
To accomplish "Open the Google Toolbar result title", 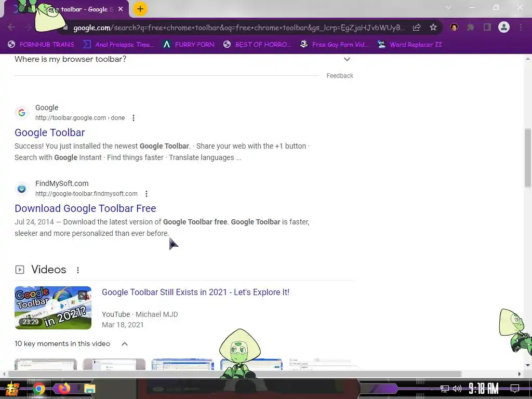I will [49, 132].
